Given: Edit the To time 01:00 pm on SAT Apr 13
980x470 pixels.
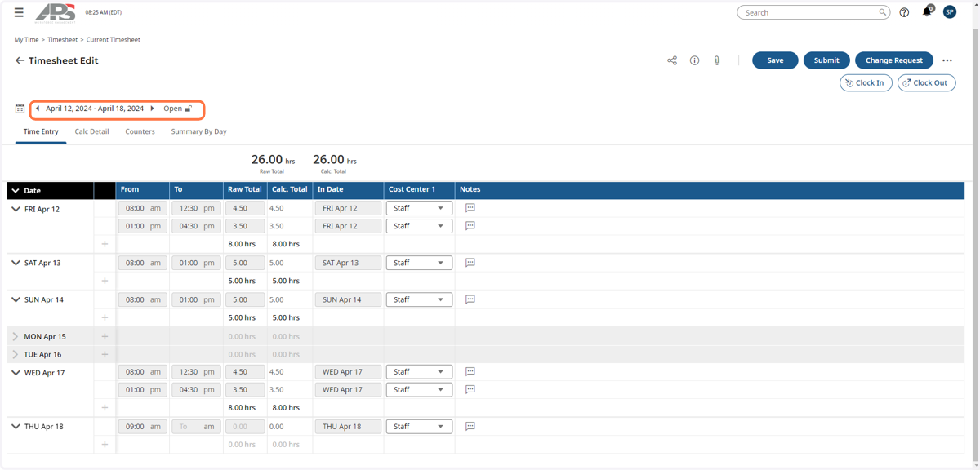Looking at the screenshot, I should (x=196, y=263).
